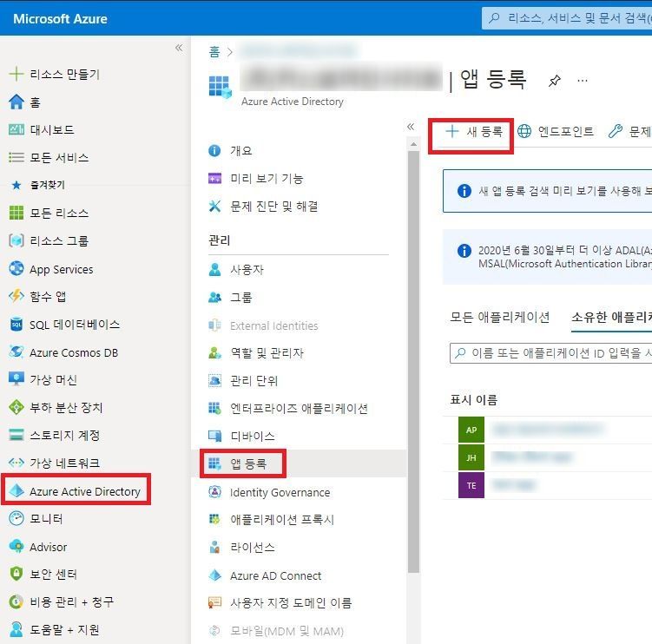
Task: Click 새 등록 to register new app
Action: (474, 132)
